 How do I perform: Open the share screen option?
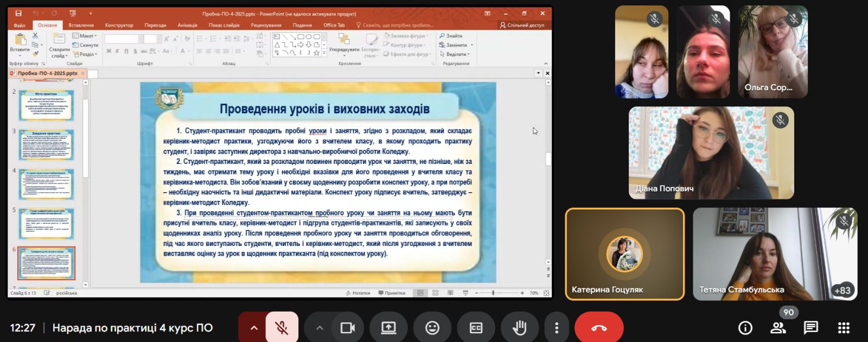pos(388,328)
